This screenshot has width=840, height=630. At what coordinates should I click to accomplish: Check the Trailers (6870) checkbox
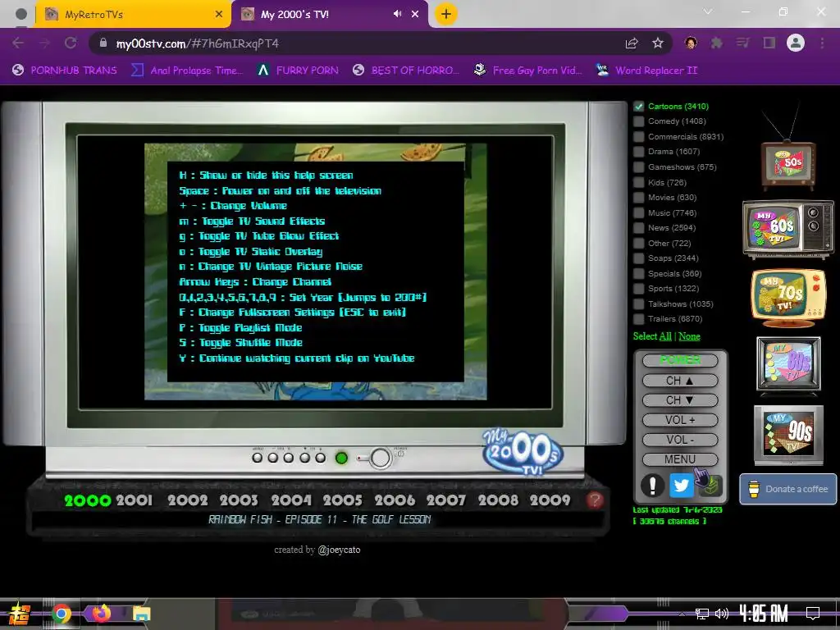pos(638,319)
